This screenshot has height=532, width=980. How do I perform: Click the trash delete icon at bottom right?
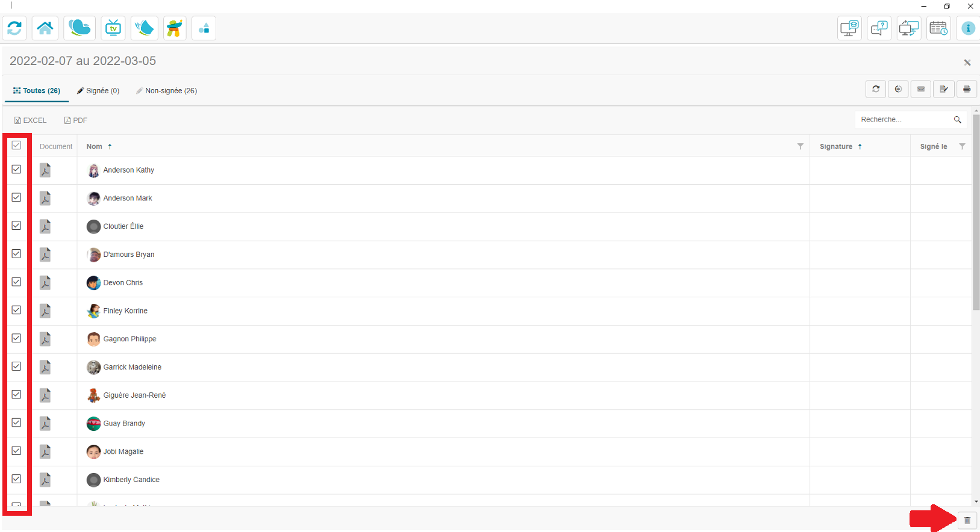(967, 521)
